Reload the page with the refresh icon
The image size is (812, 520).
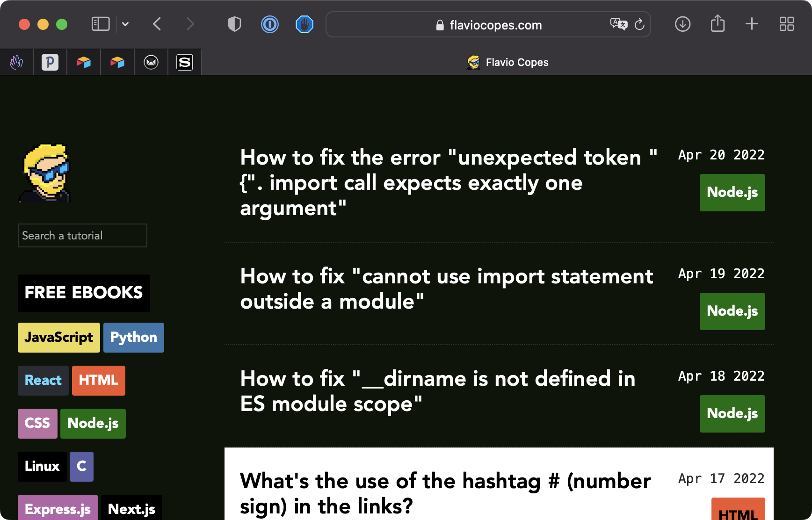coord(639,24)
